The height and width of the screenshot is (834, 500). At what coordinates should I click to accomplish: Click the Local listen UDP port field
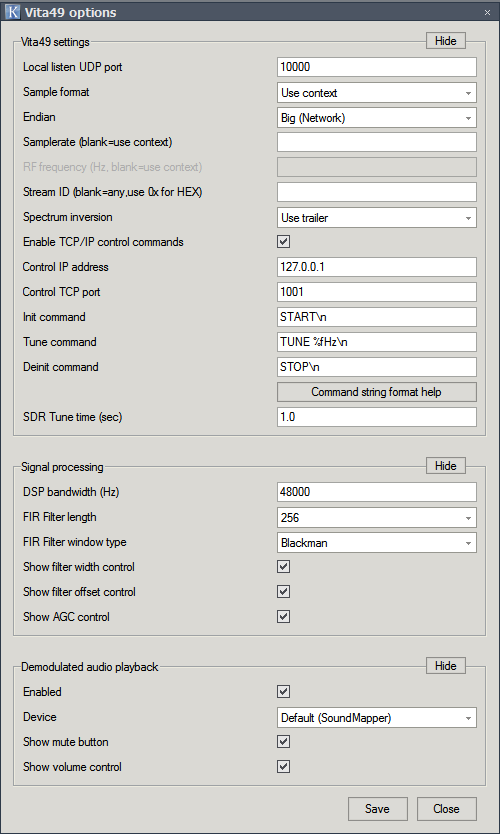[377, 67]
